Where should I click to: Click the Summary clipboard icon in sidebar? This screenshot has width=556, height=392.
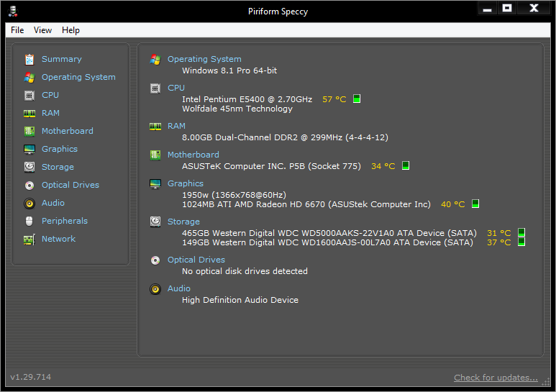[x=29, y=59]
